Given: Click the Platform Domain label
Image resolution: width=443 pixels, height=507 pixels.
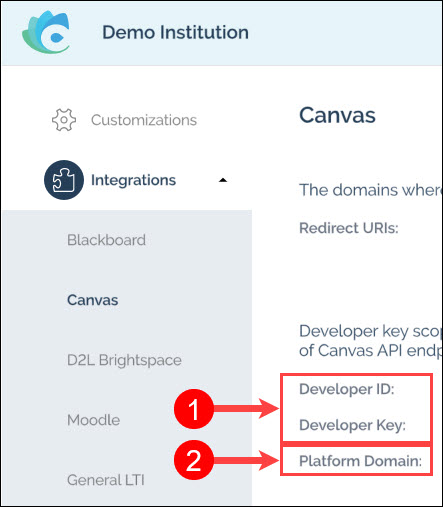Looking at the screenshot, I should pyautogui.click(x=360, y=461).
